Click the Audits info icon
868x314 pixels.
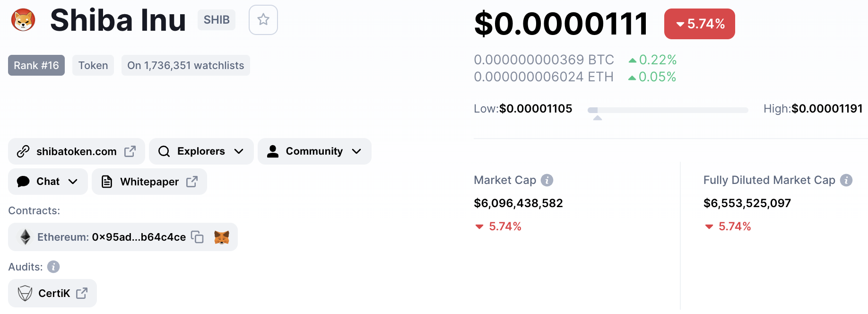(x=53, y=267)
